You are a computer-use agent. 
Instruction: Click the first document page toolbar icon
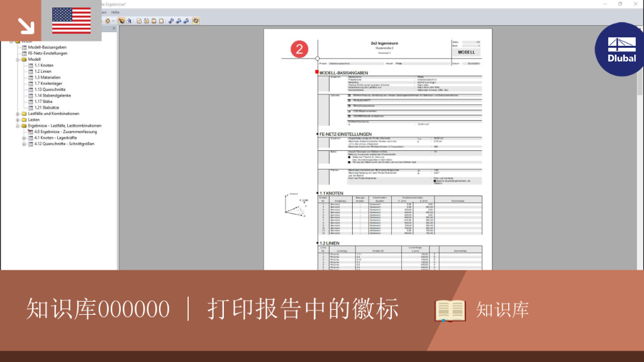point(139,21)
